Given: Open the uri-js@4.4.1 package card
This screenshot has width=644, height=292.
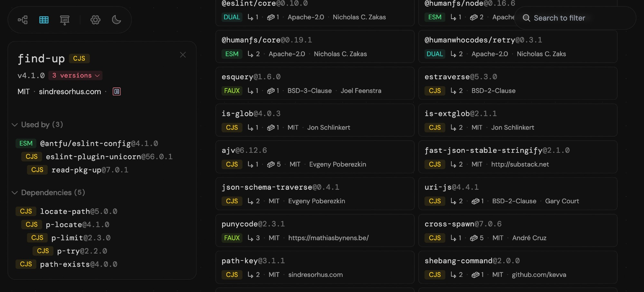Looking at the screenshot, I should (517, 194).
